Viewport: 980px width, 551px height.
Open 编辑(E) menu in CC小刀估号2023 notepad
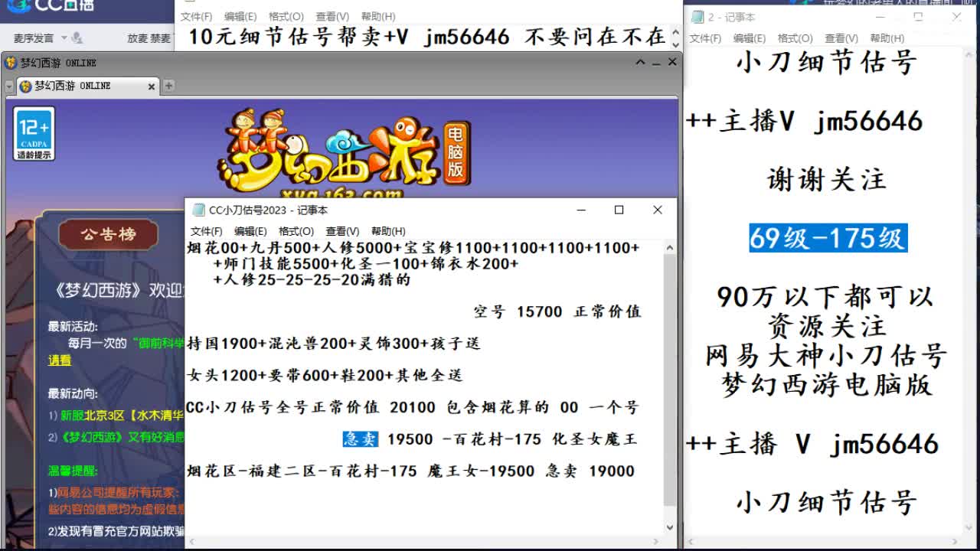250,231
